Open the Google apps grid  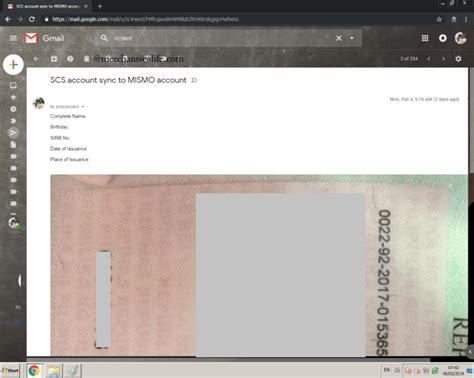[x=425, y=38]
